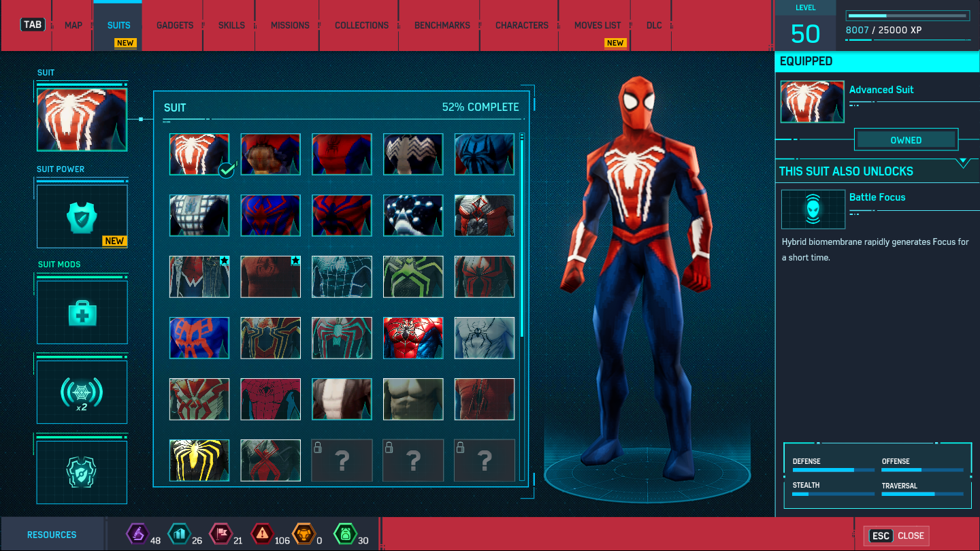Click the purple research token icon
The width and height of the screenshot is (980, 551).
[137, 534]
